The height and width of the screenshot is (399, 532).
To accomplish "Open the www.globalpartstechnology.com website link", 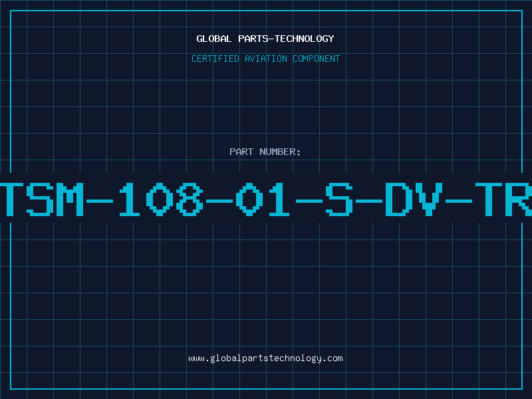I will tap(265, 358).
